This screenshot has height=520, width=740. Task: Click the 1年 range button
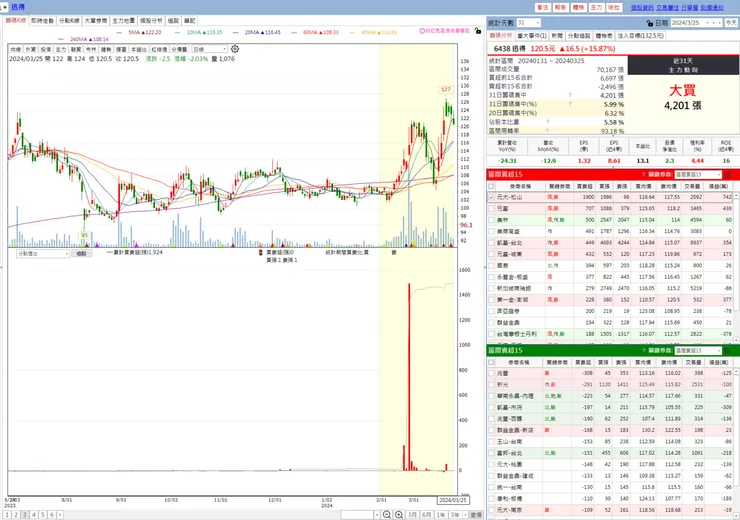[441, 515]
